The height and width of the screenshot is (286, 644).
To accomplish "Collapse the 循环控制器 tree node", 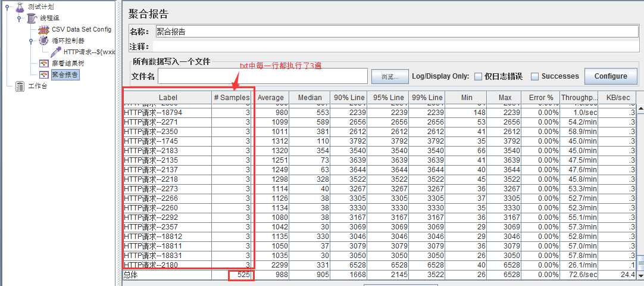I will point(31,41).
